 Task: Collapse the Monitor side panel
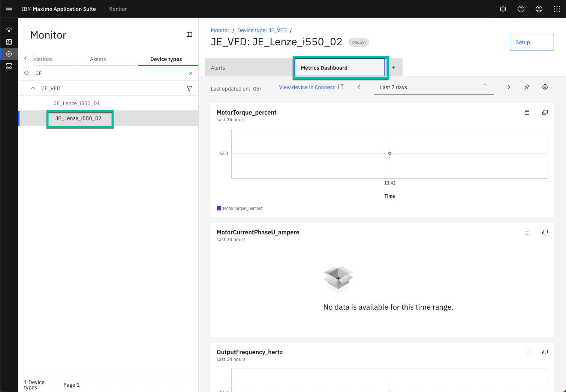[189, 34]
